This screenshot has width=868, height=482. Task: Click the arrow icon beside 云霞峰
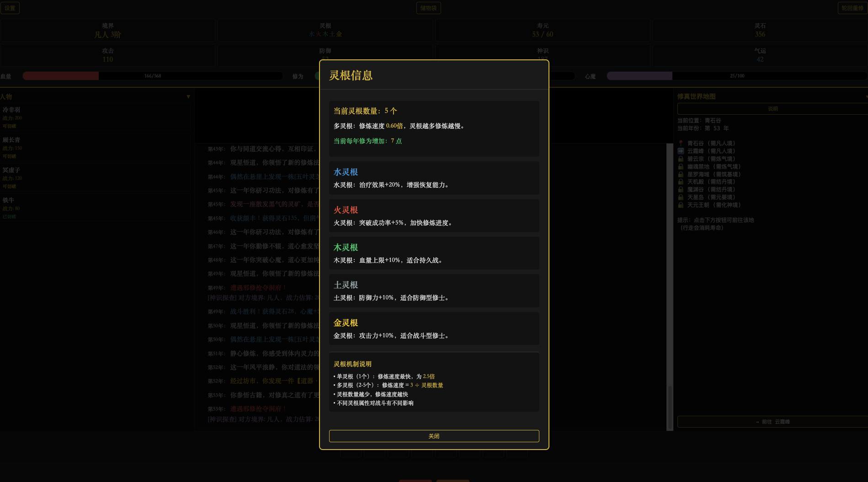(681, 151)
